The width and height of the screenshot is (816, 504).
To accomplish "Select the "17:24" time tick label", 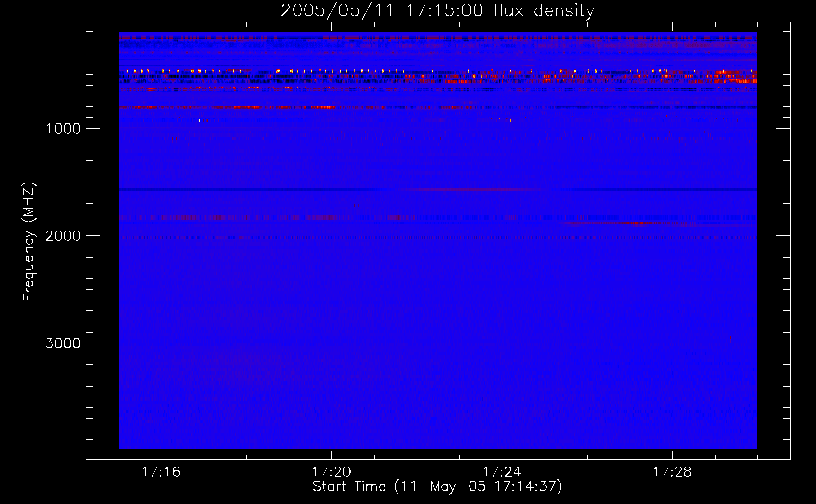I will (502, 472).
